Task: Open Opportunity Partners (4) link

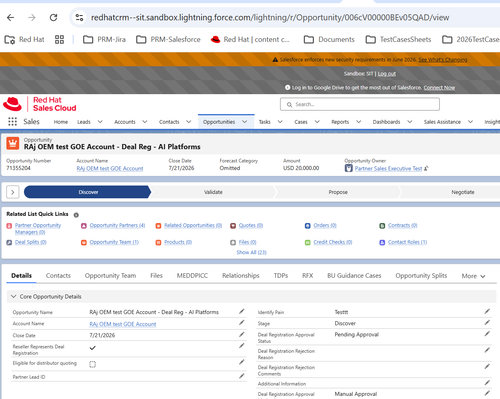Action: pyautogui.click(x=117, y=226)
